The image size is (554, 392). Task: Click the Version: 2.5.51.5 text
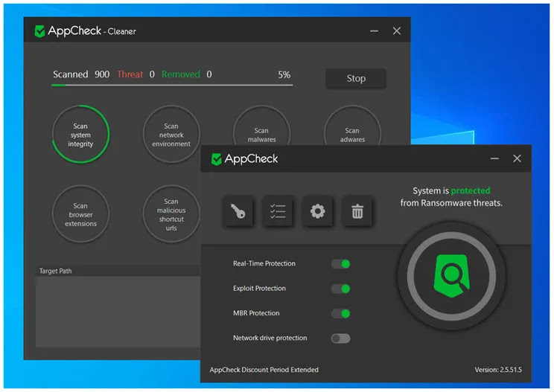(498, 370)
